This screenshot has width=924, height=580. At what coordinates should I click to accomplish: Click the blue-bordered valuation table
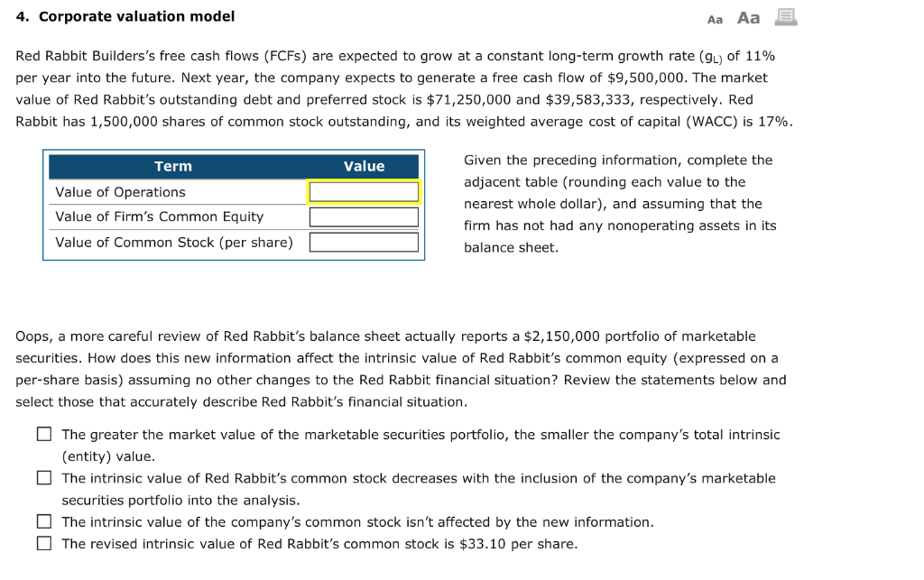(234, 206)
